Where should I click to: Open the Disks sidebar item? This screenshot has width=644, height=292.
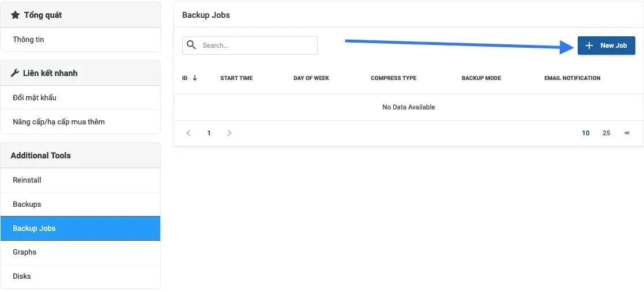click(x=81, y=276)
